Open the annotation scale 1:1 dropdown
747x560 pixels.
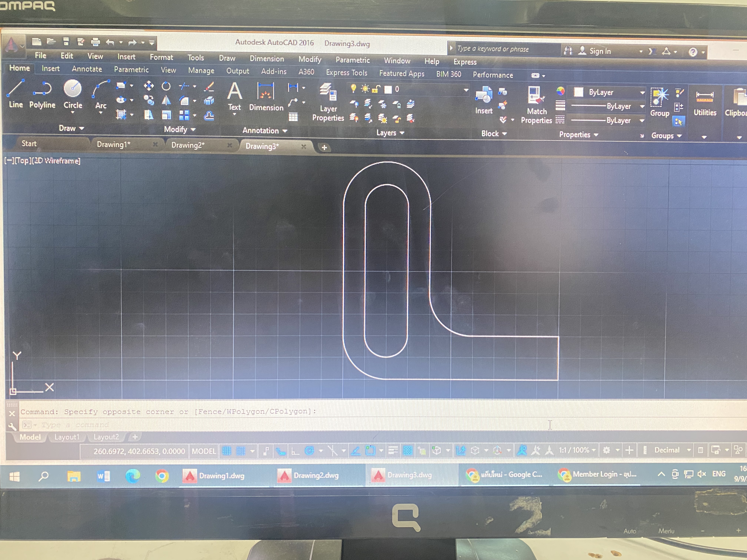tap(577, 450)
